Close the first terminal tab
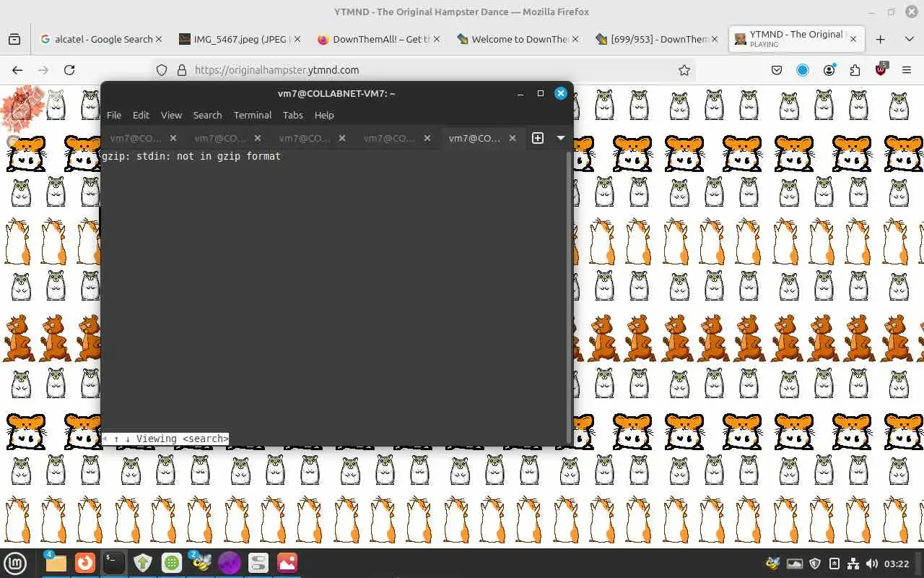The image size is (924, 578). (173, 138)
